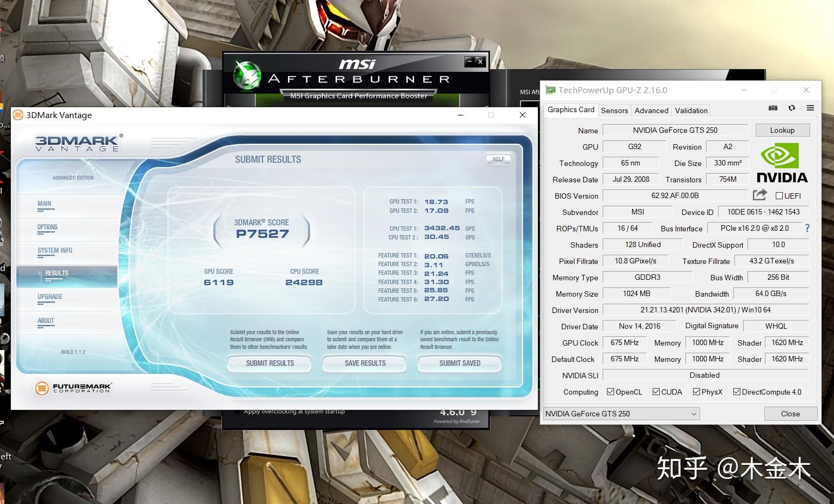Click the Release Date value Jul 29, 2008
This screenshot has width=834, height=504.
click(x=631, y=179)
